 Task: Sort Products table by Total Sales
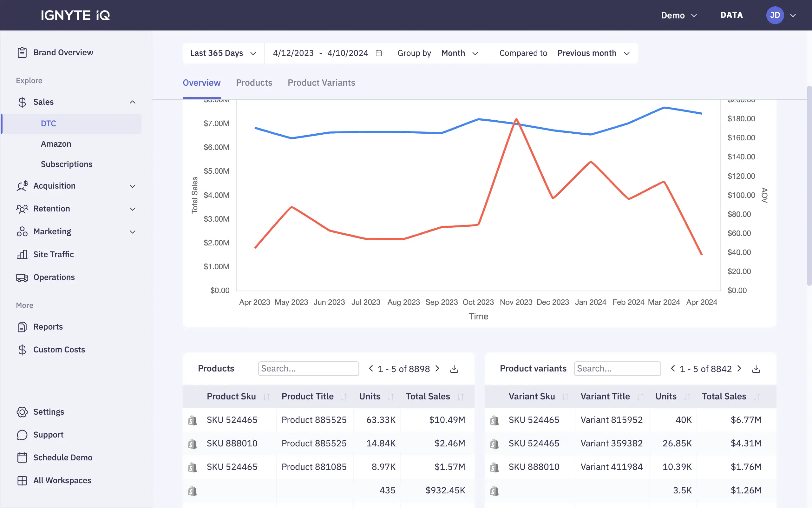(x=461, y=397)
